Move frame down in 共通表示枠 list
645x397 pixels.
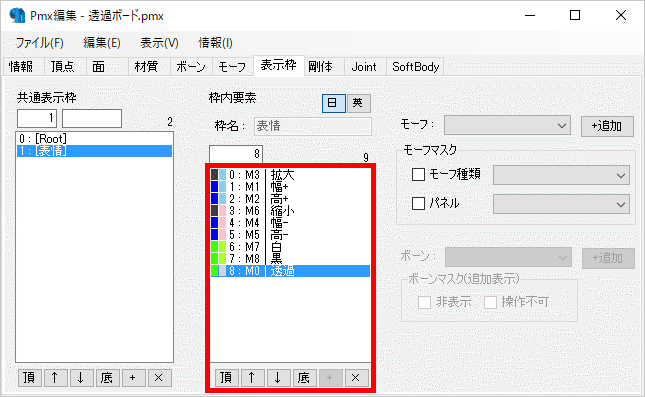point(81,378)
